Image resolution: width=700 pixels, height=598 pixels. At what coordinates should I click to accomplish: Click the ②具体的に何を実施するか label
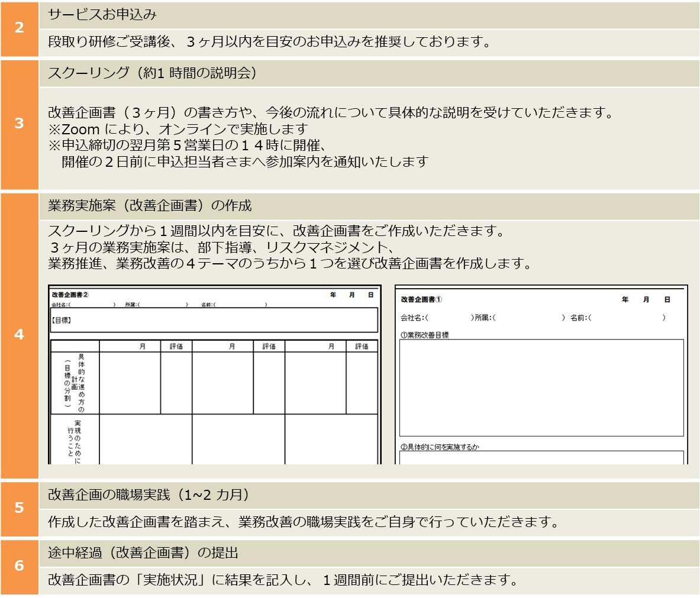(x=440, y=447)
